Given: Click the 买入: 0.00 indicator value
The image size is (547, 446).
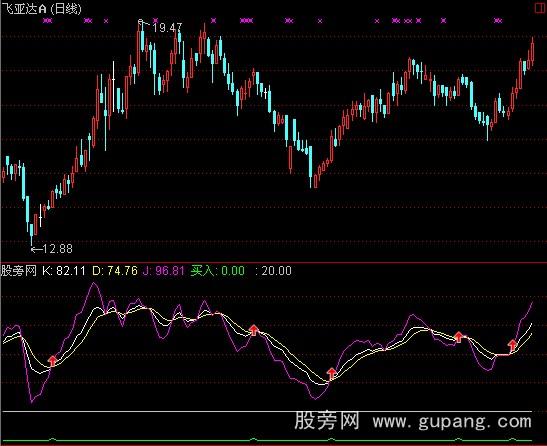Looking at the screenshot, I should pos(217,271).
